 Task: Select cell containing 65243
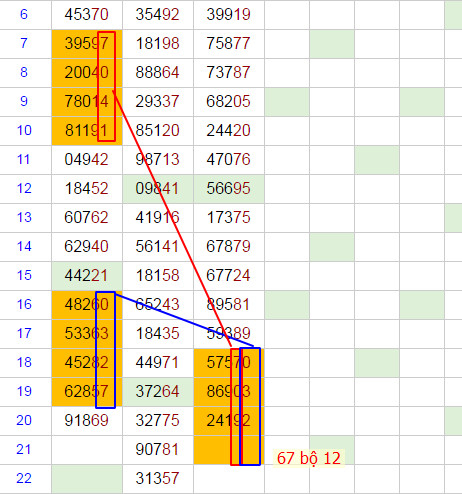pos(158,305)
